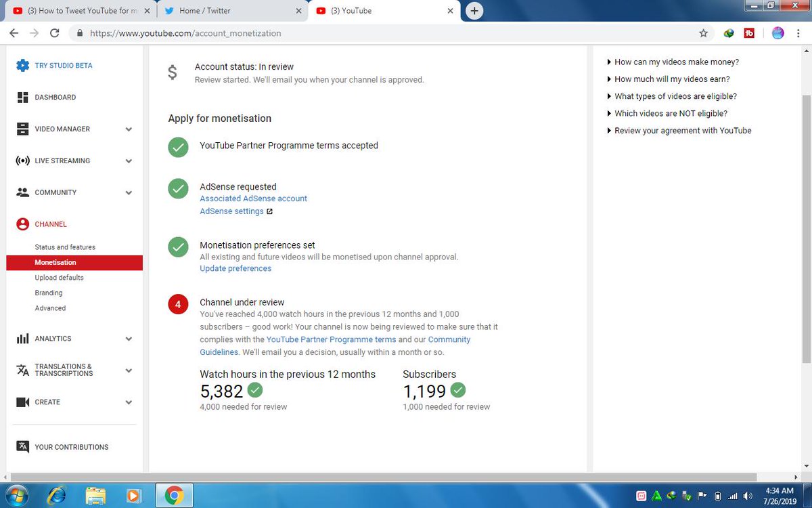The height and width of the screenshot is (508, 812).
Task: Select the Community people icon
Action: (x=22, y=192)
